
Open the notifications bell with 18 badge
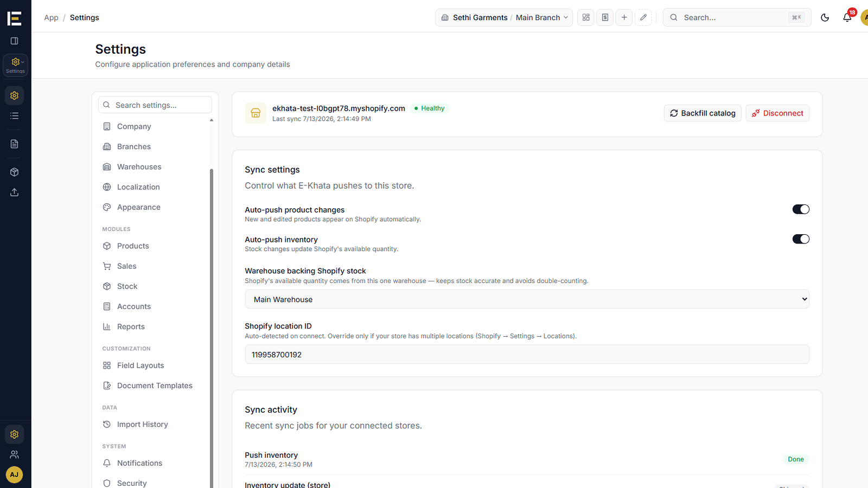[848, 16]
